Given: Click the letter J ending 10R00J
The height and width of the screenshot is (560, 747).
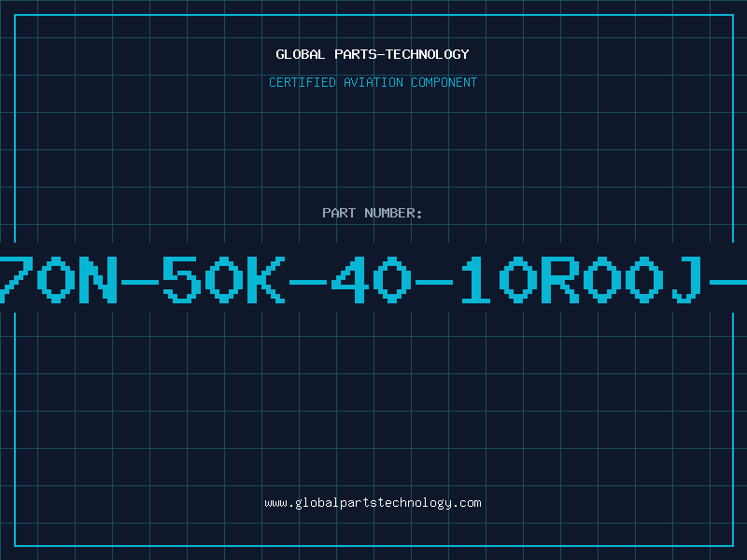Looking at the screenshot, I should point(687,280).
